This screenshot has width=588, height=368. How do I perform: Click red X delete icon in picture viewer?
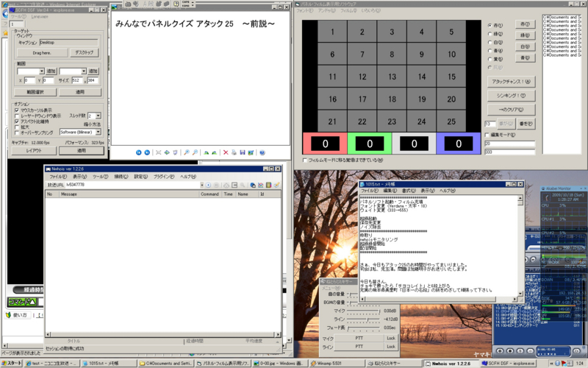point(226,152)
